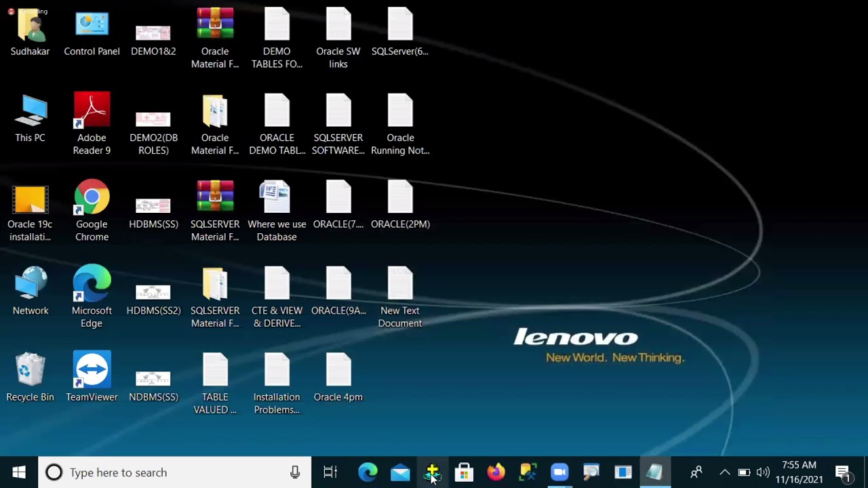
Task: Select the Oracle Running Not... file
Action: [x=400, y=125]
